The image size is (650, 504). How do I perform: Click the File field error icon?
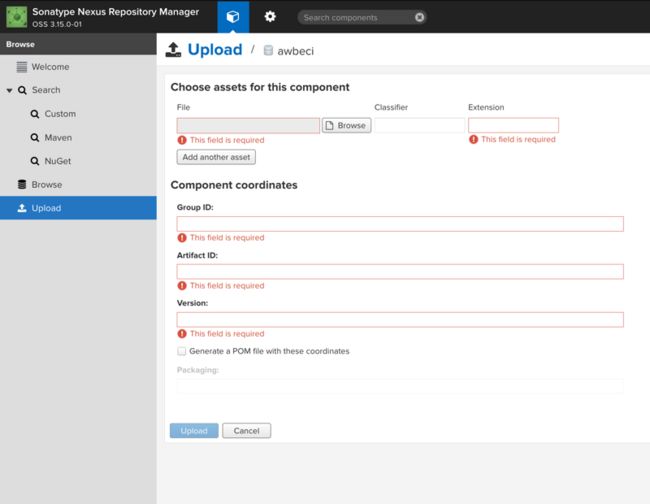click(182, 140)
